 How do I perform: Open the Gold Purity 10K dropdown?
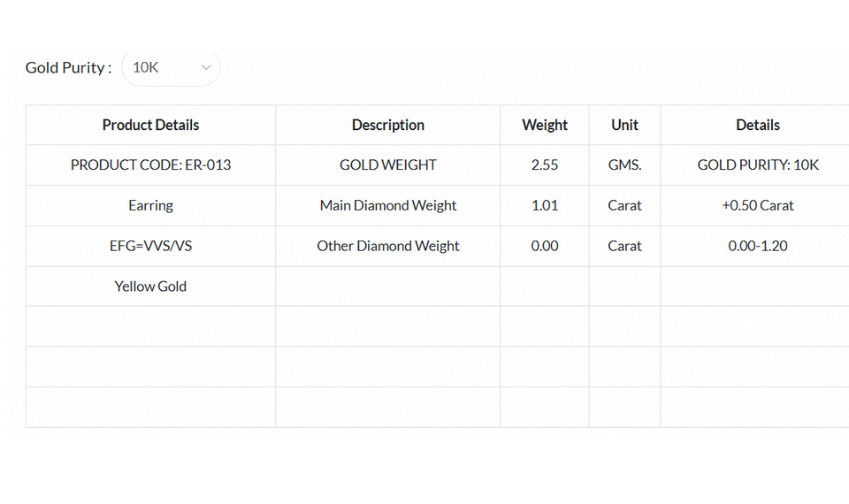170,67
